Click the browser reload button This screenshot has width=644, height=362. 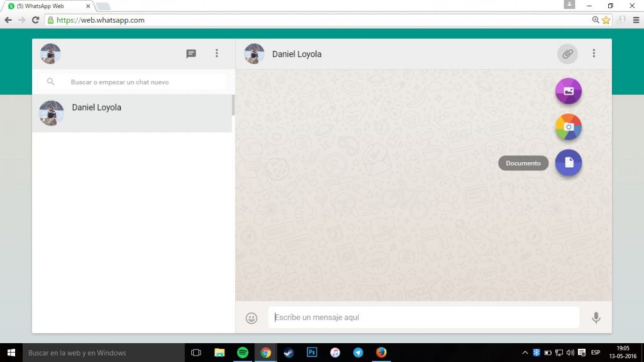[35, 20]
